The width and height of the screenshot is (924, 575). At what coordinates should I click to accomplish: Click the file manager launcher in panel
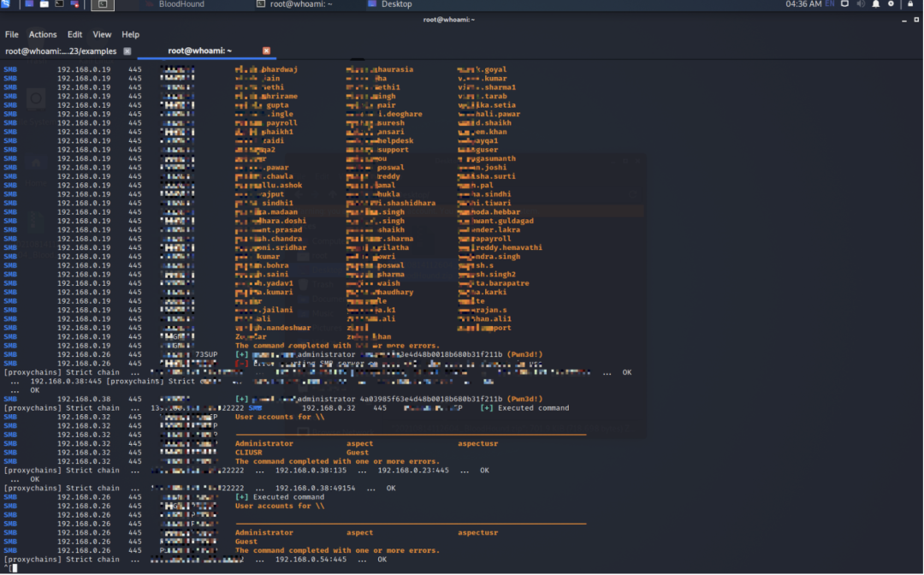[44, 4]
